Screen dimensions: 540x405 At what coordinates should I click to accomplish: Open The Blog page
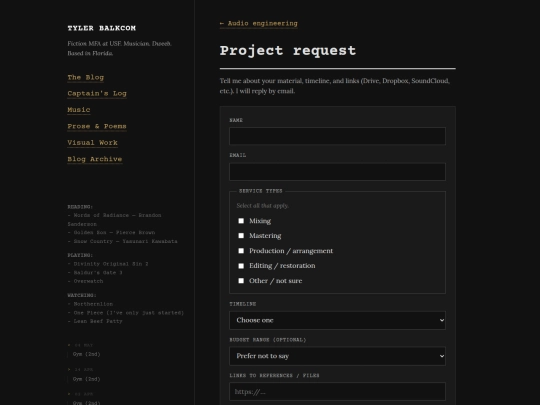coord(85,77)
